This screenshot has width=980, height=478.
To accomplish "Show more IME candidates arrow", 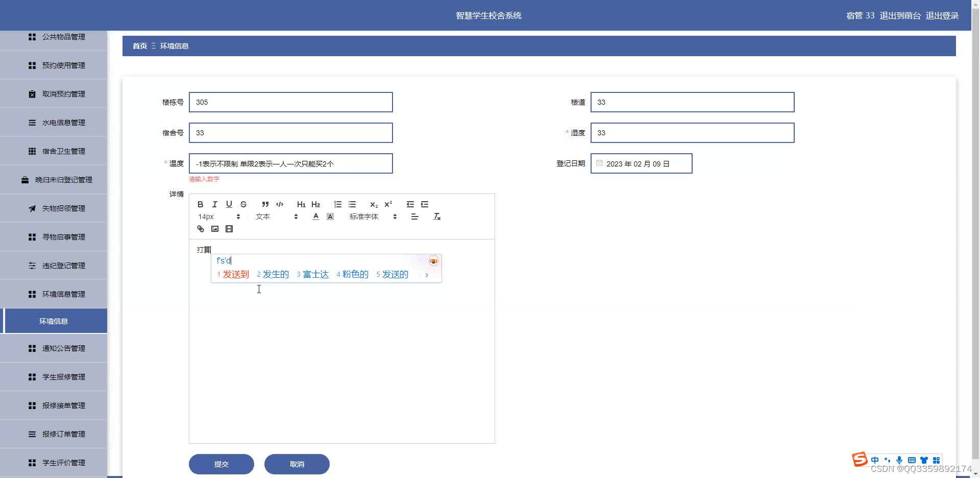I will 426,275.
